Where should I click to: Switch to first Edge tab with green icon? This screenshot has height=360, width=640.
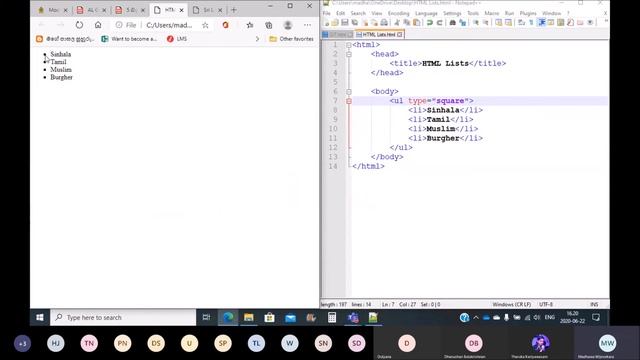point(53,10)
